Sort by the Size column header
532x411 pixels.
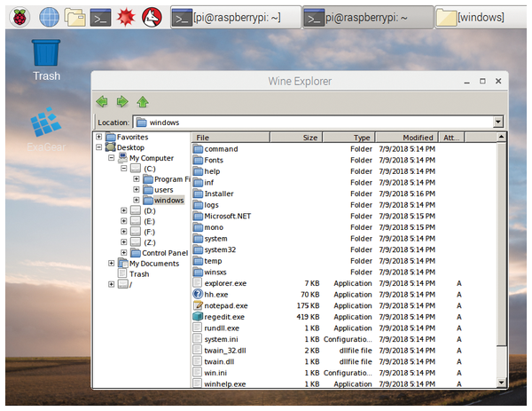[296, 138]
